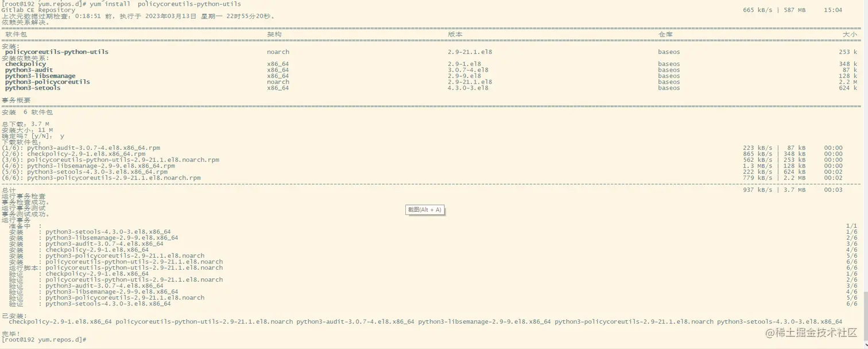Click the 事务测试成功 line
This screenshot has width=868, height=349.
click(25, 214)
